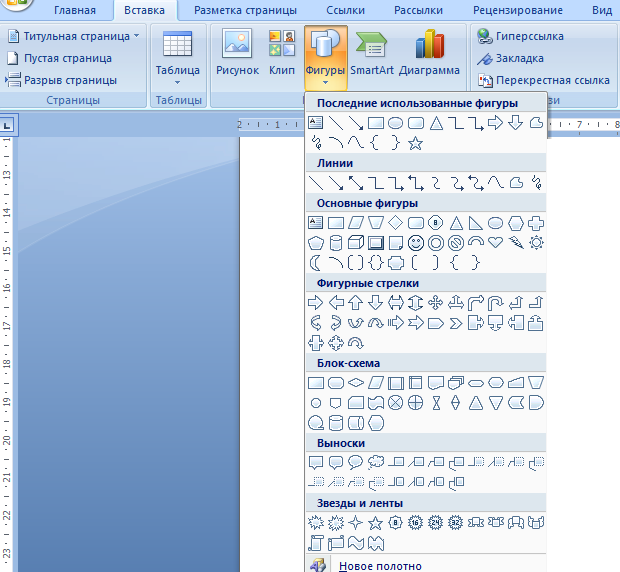Pick the decision diamond in Блок-схема
Screen dimensions: 620x572
pos(355,383)
